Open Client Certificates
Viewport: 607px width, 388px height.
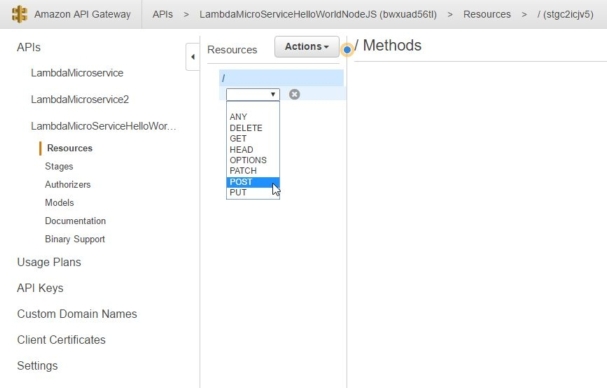click(61, 340)
